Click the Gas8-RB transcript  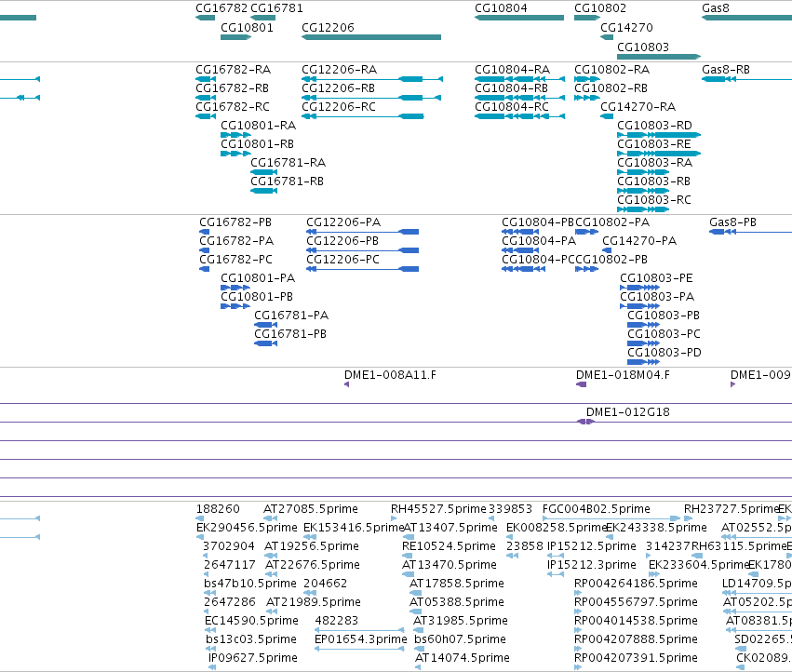click(x=747, y=79)
